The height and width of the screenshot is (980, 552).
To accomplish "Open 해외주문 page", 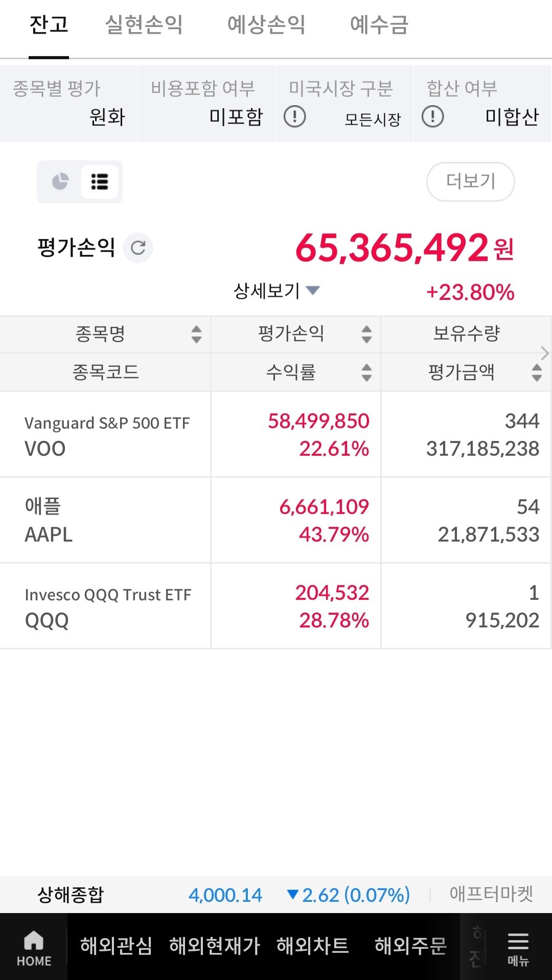I will point(410,946).
